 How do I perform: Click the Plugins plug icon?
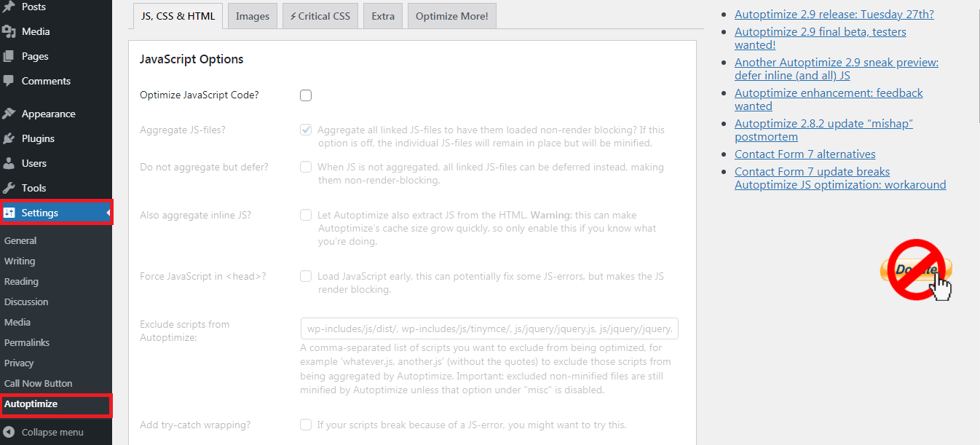9,138
